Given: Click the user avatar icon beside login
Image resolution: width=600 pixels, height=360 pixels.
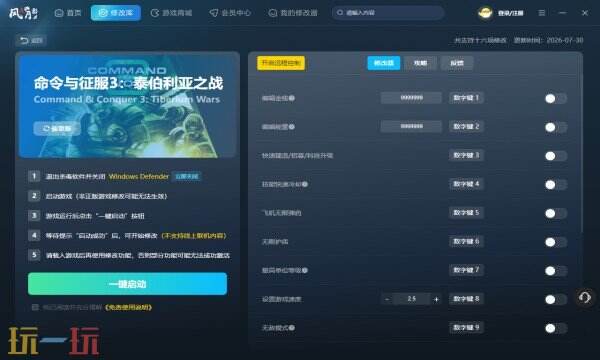Looking at the screenshot, I should point(485,13).
